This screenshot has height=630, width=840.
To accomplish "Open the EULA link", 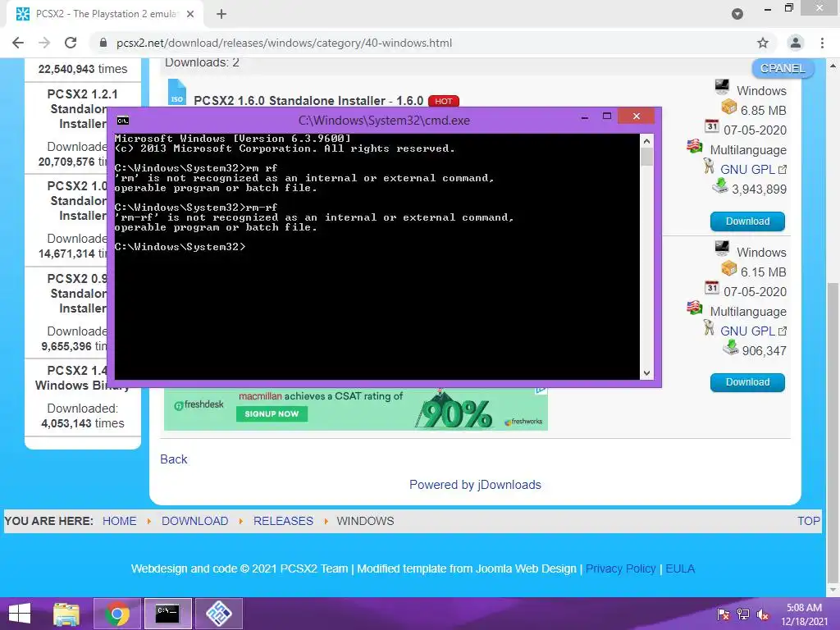I will (680, 568).
